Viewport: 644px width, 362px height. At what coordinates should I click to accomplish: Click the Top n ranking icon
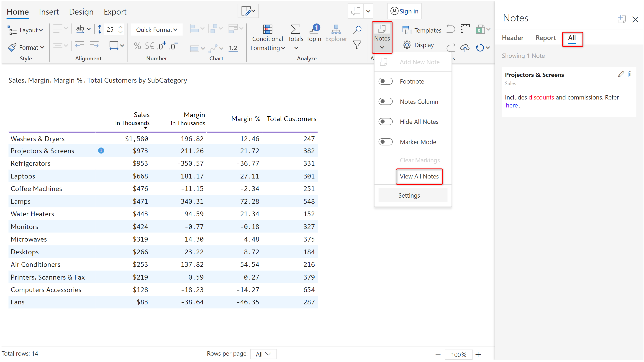click(314, 29)
